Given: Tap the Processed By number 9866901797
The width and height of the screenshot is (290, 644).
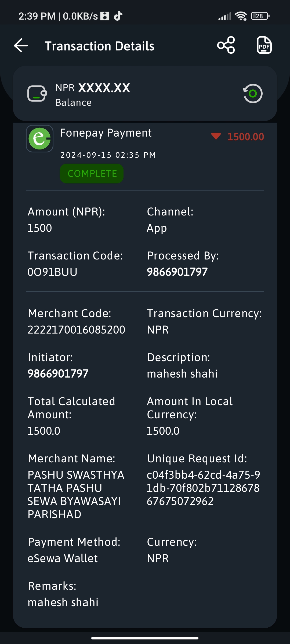Looking at the screenshot, I should 177,272.
